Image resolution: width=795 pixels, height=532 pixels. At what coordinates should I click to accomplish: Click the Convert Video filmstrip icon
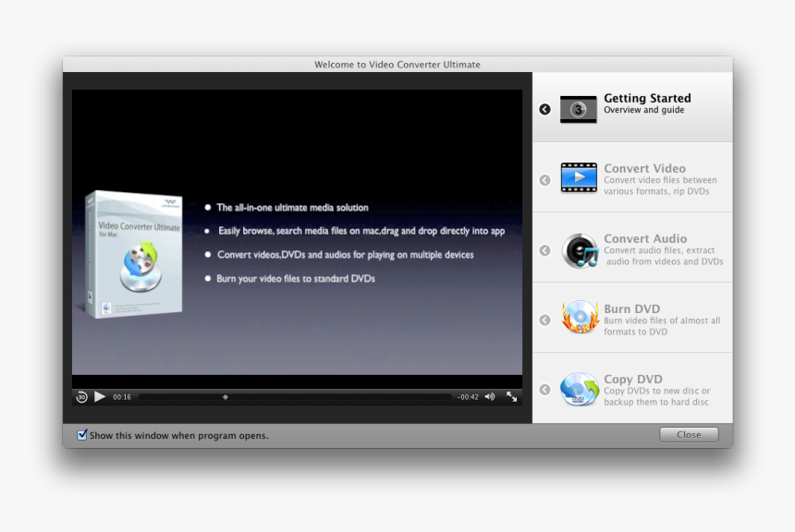[x=579, y=178]
